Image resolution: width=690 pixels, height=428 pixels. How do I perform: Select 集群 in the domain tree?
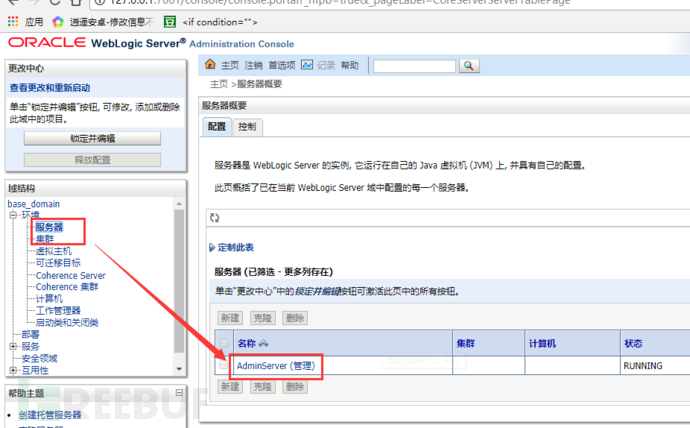[x=44, y=239]
